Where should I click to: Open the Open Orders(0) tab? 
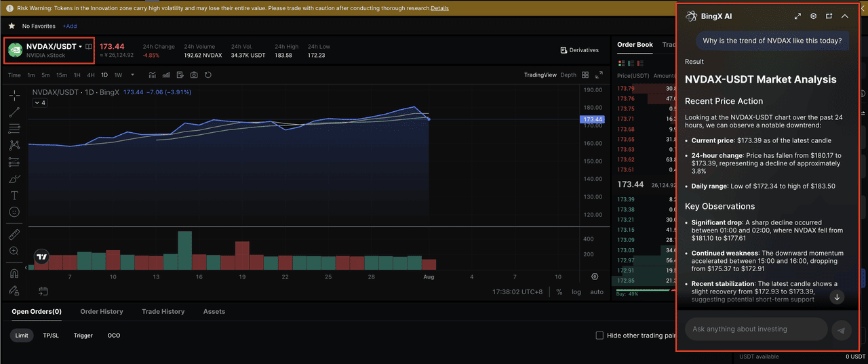coord(37,312)
